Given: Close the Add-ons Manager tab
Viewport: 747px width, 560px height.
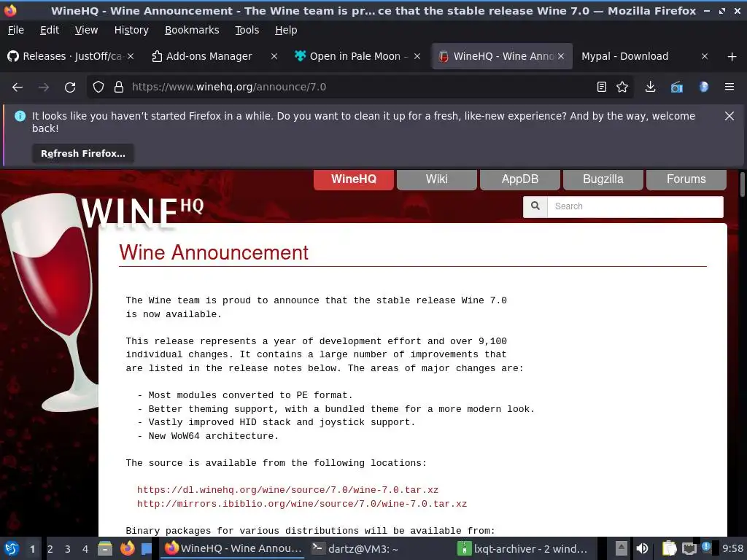Looking at the screenshot, I should pyautogui.click(x=274, y=56).
